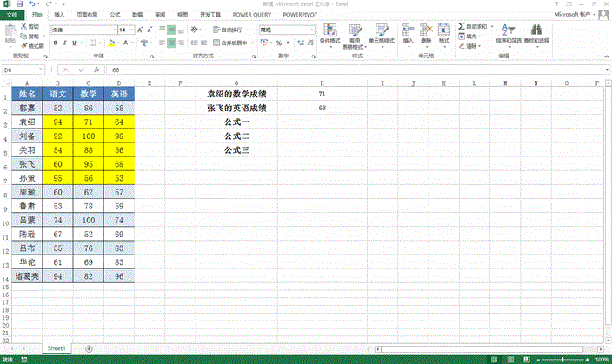Viewport: 612px width, 364px height.
Task: Toggle center horizontal alignment
Action: [172, 42]
